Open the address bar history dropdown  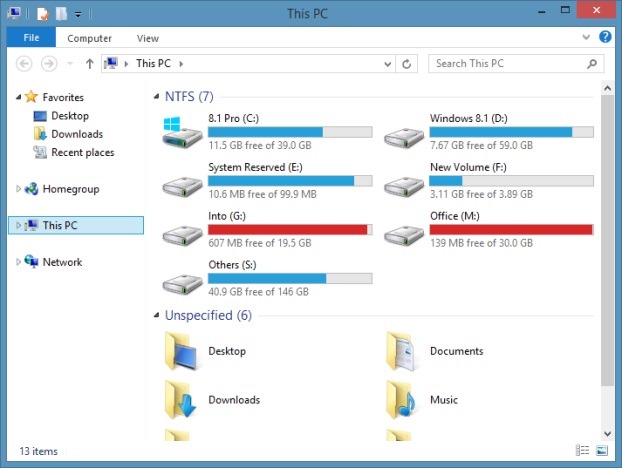pyautogui.click(x=388, y=64)
